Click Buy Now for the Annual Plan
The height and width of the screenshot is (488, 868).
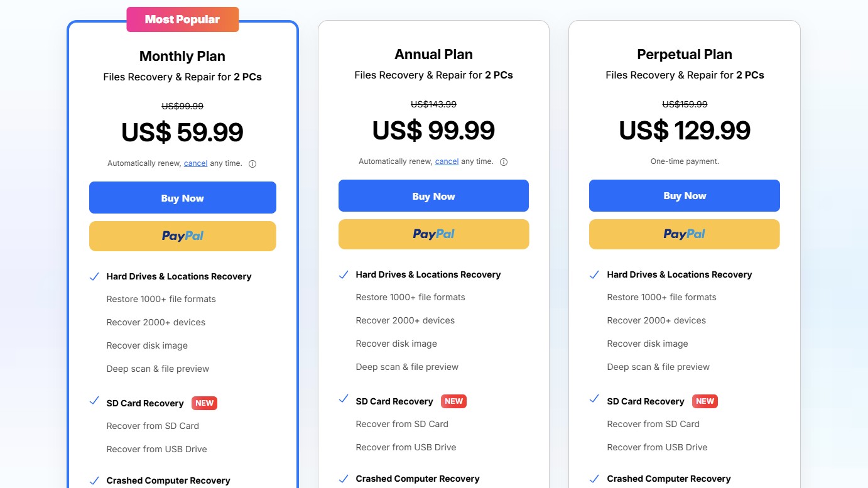coord(433,195)
